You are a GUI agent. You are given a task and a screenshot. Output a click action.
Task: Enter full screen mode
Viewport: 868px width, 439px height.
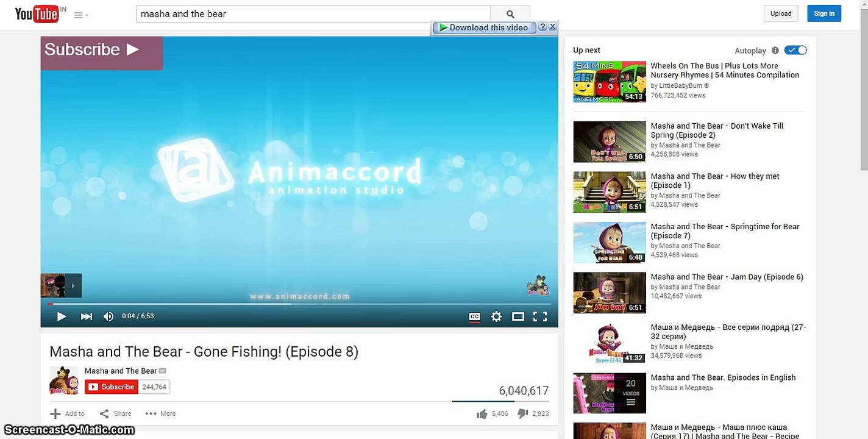[540, 316]
